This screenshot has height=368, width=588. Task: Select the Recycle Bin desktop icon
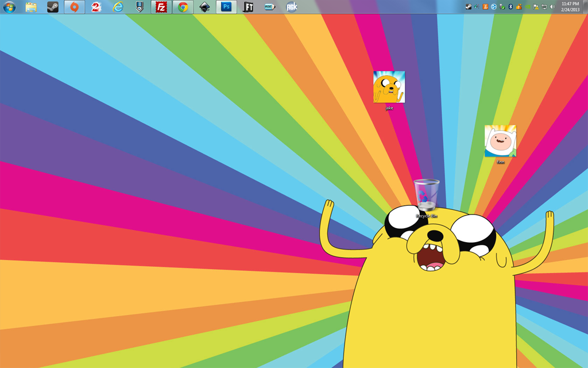click(427, 198)
